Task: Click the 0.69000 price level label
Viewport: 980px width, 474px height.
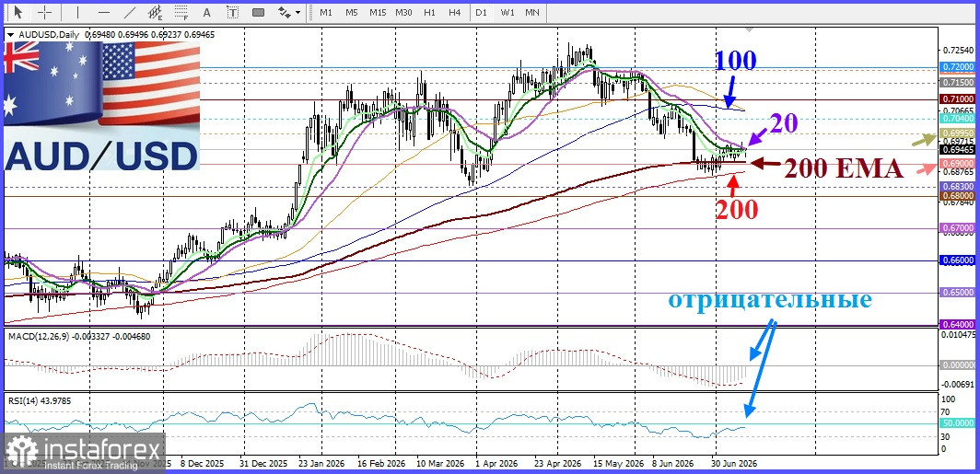Action: pyautogui.click(x=958, y=164)
